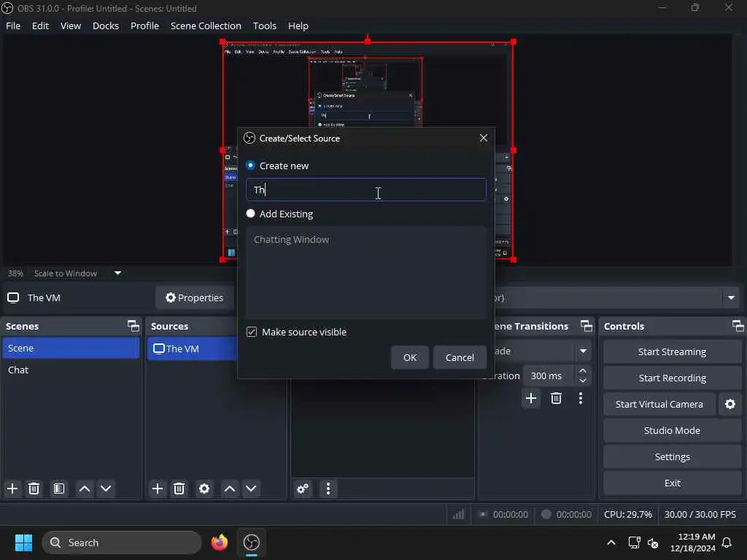Click Start Streaming
Screen dimensions: 747x560
click(672, 352)
